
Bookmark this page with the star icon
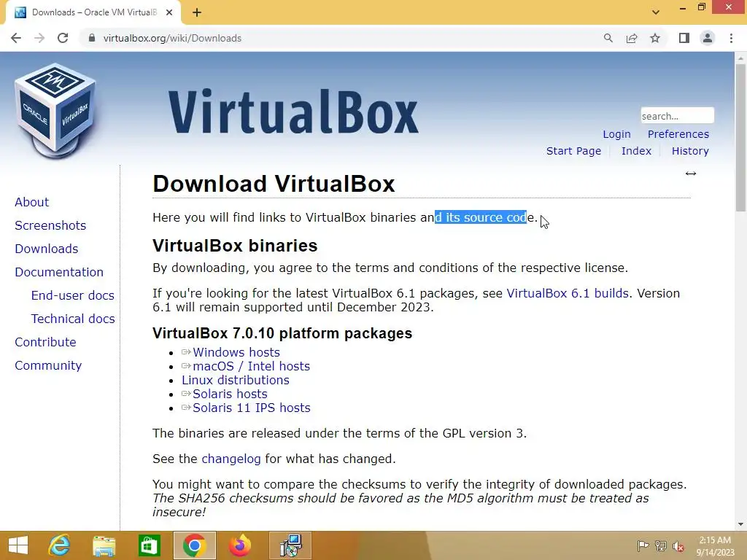pyautogui.click(x=655, y=38)
